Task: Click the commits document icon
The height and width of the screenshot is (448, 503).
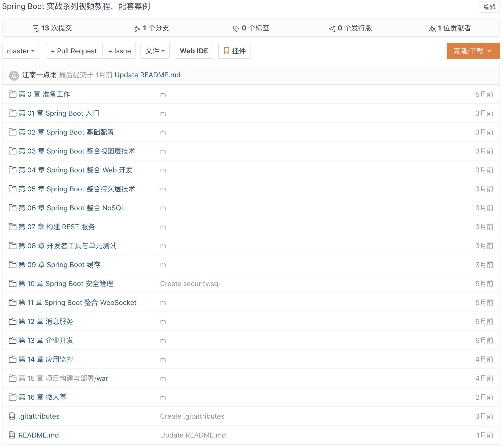Action: pos(36,29)
